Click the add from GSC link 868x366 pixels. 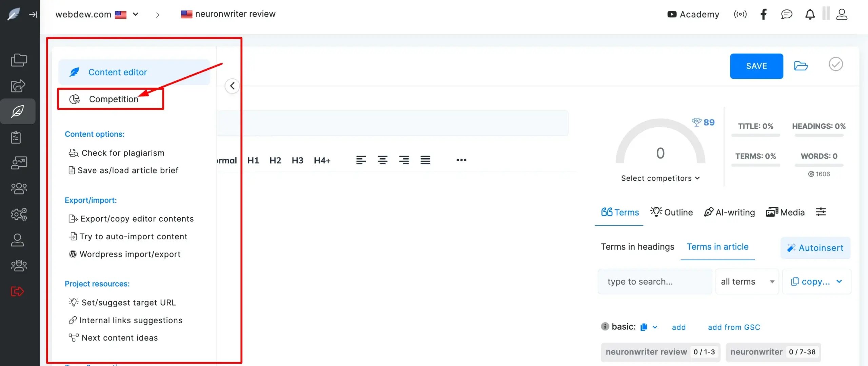click(x=734, y=327)
